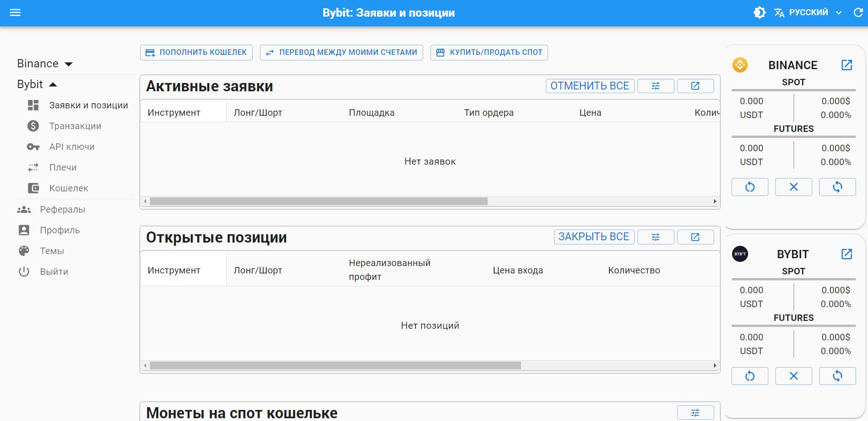Image resolution: width=868 pixels, height=421 pixels.
Task: Click Лонг/Шорт header in Открытые позиции
Action: [x=258, y=270]
